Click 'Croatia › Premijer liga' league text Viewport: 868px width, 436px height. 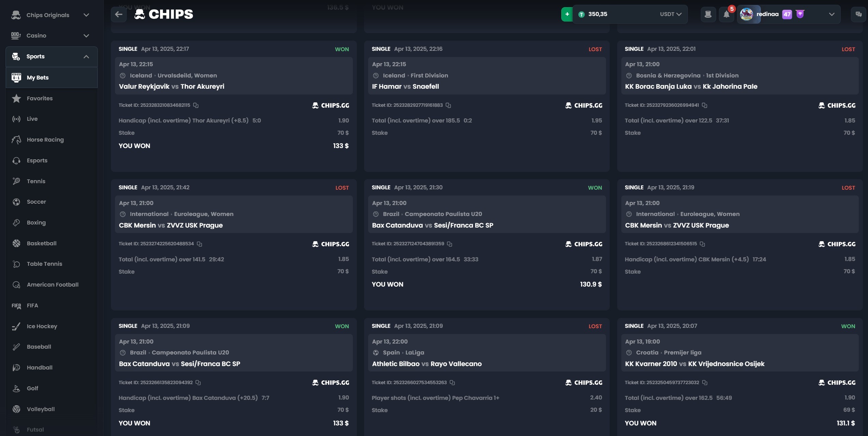point(668,353)
